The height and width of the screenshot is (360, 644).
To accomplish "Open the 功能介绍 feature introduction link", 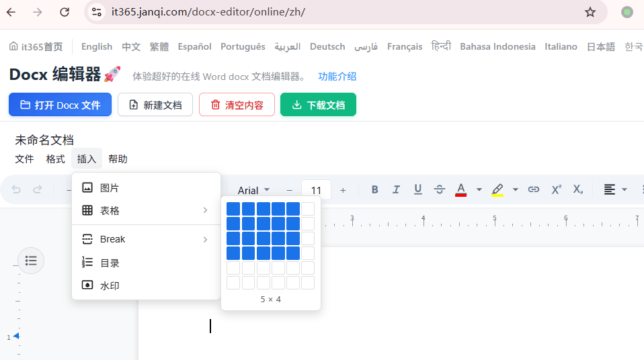I will point(337,77).
